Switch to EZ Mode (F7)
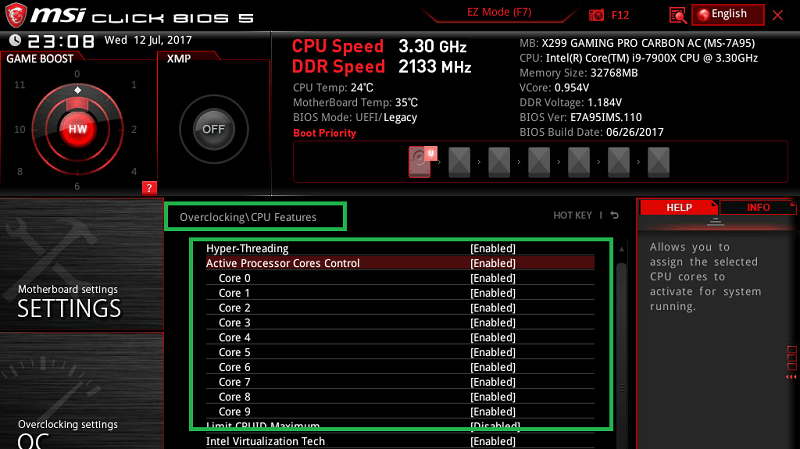The width and height of the screenshot is (800, 449). (x=499, y=12)
